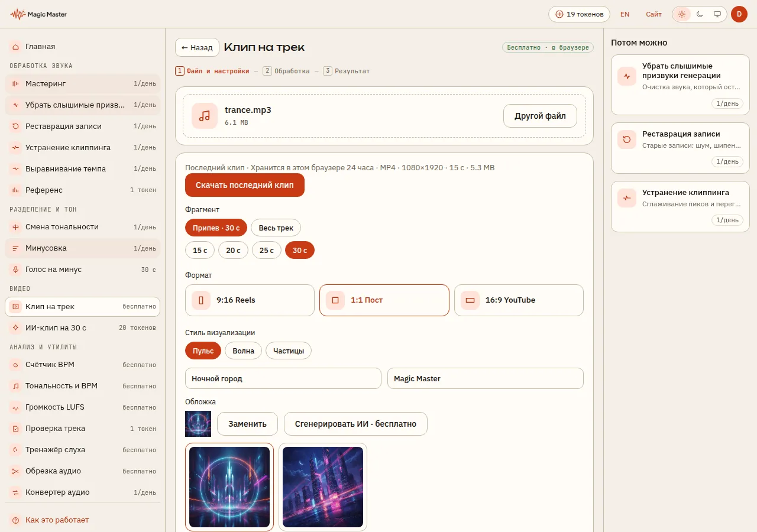757x532 pixels.
Task: Click the Обрезка аудио scissors icon
Action: pyautogui.click(x=15, y=471)
